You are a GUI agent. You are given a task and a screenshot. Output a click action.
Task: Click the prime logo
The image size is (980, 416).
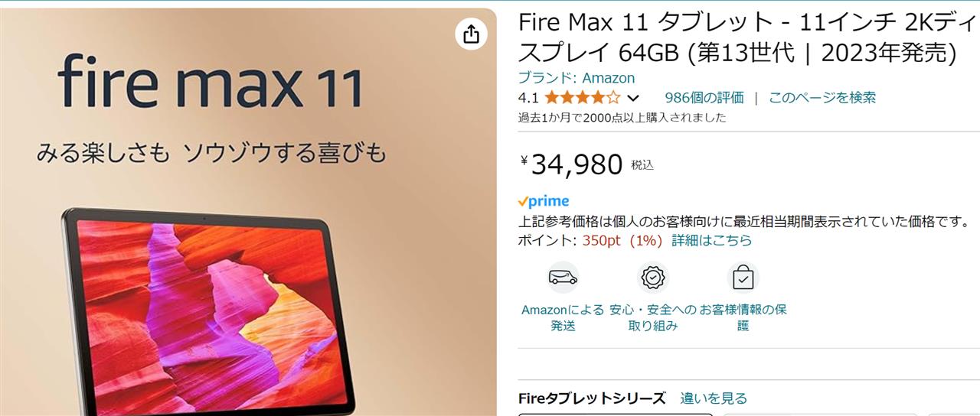(544, 201)
